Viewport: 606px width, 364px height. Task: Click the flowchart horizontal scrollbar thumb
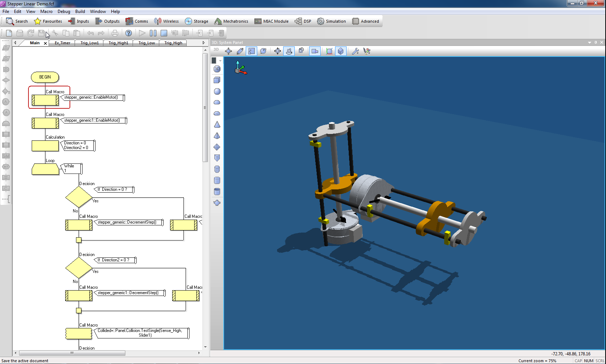(72, 353)
